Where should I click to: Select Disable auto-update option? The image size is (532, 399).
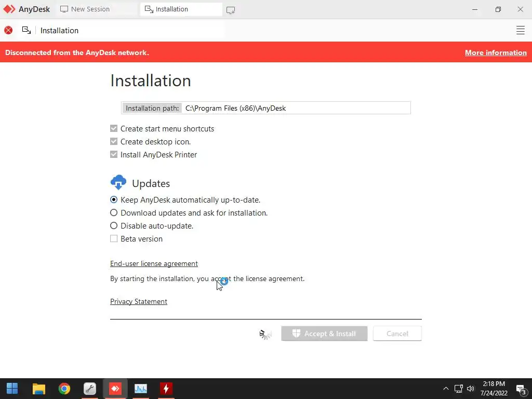(114, 225)
